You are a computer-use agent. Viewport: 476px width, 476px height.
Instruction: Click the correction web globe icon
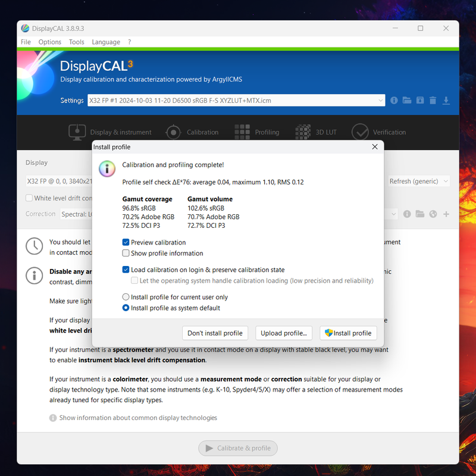(x=433, y=214)
